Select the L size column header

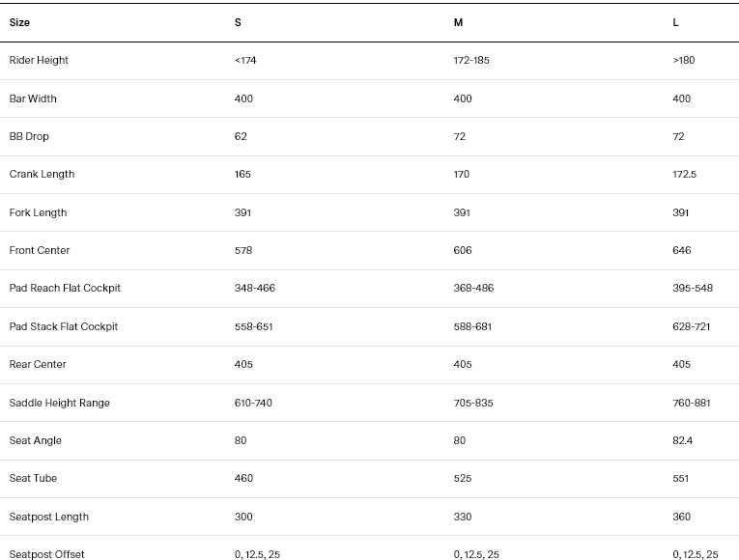[675, 22]
